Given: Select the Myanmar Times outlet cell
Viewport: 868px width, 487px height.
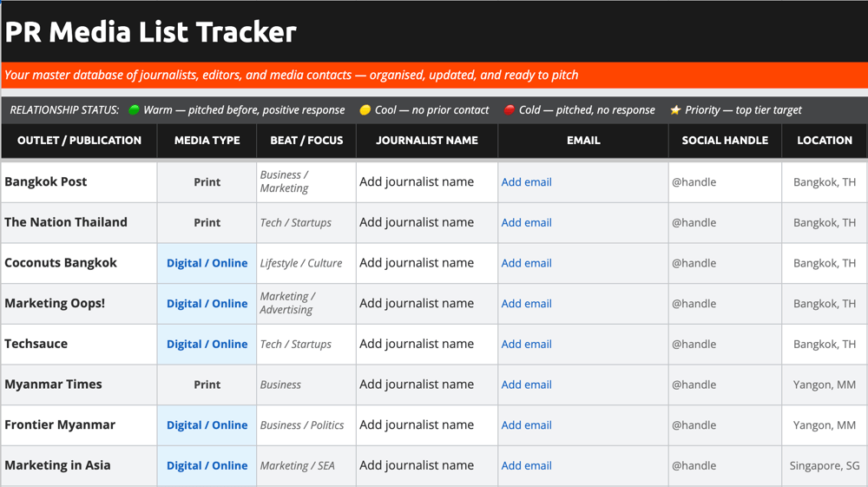Looking at the screenshot, I should (79, 384).
